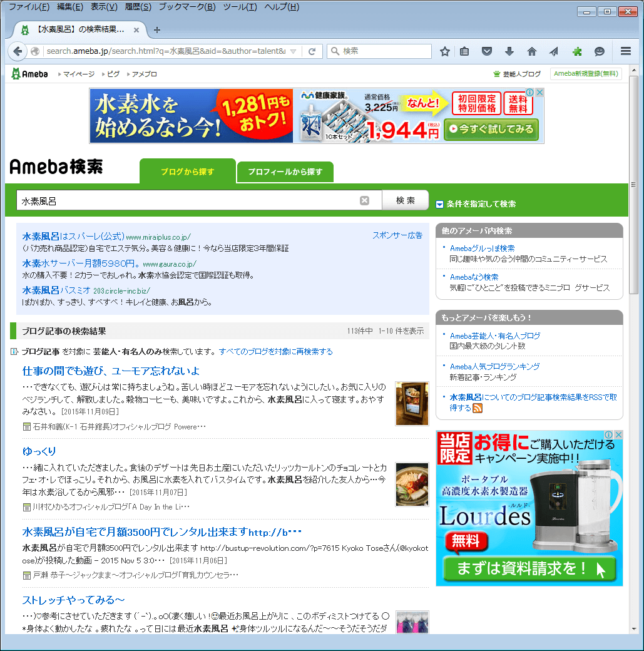
Task: Open the マイページ link
Action: [x=79, y=74]
